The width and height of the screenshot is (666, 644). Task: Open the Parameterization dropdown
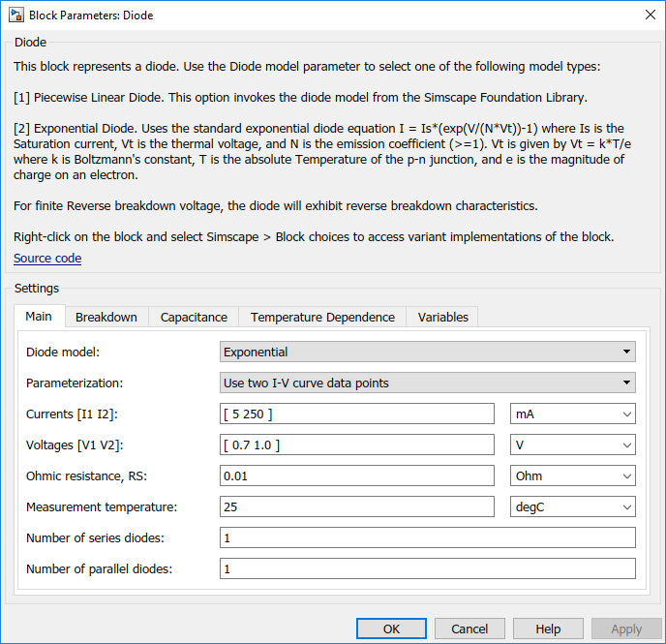[427, 383]
